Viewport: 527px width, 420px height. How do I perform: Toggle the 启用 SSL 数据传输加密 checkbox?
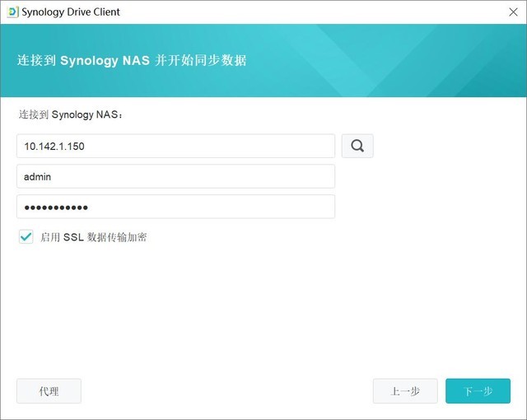click(x=26, y=237)
